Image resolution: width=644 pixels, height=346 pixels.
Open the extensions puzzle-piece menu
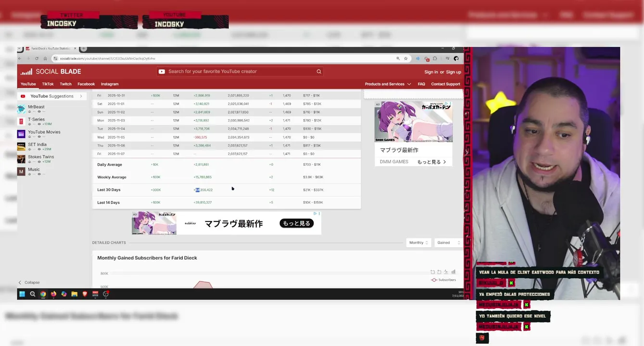point(435,59)
